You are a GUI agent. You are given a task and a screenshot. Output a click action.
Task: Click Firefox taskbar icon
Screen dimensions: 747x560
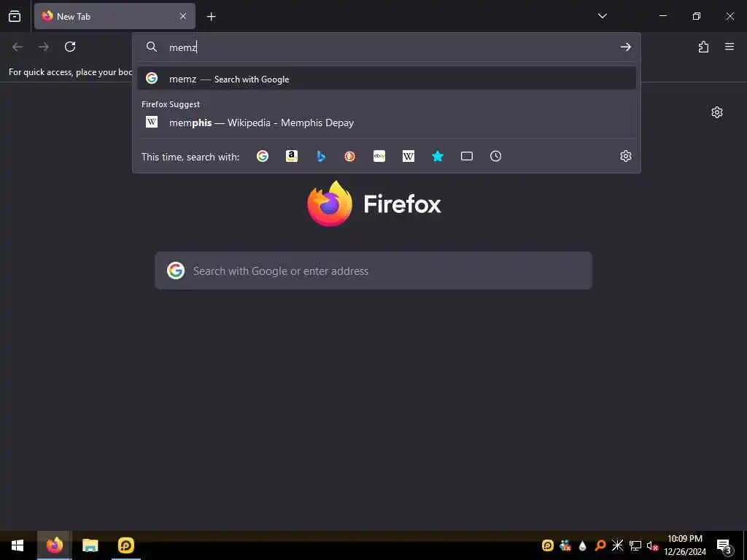pyautogui.click(x=55, y=545)
